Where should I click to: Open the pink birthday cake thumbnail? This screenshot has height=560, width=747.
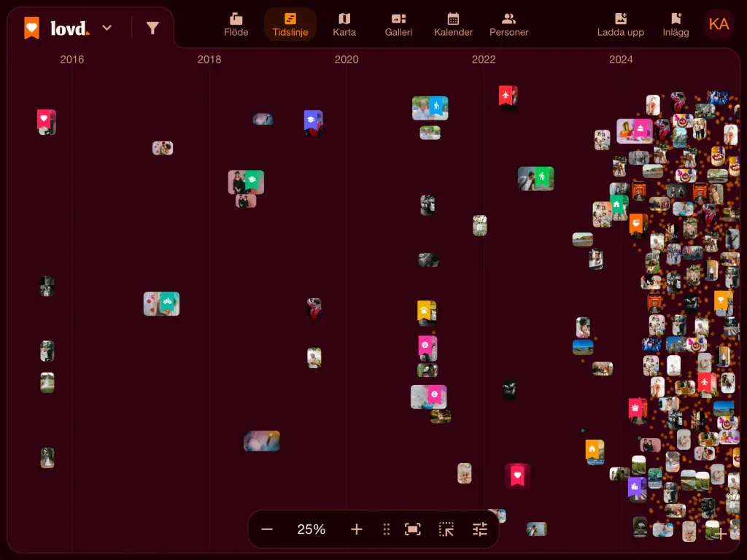click(635, 131)
